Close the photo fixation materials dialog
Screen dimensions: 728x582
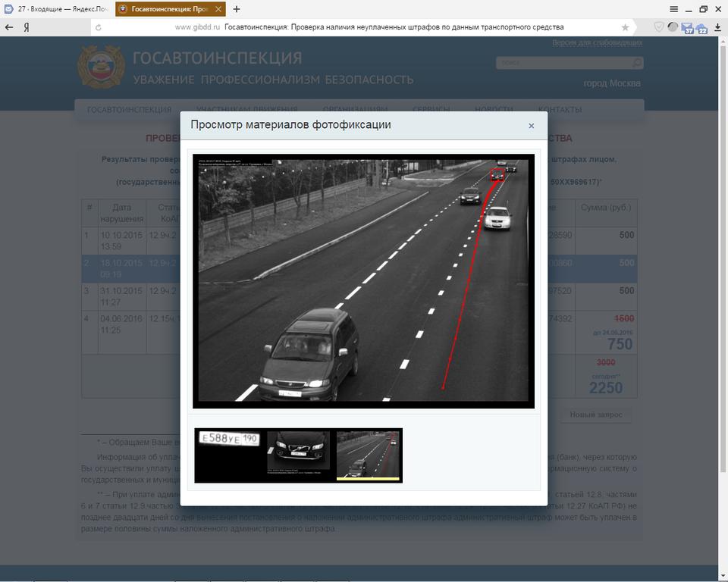pos(531,126)
